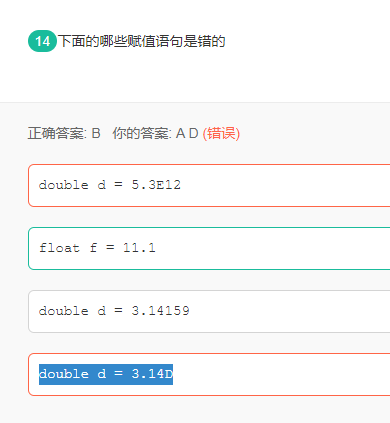Click the word "float" in second option

click(x=60, y=248)
